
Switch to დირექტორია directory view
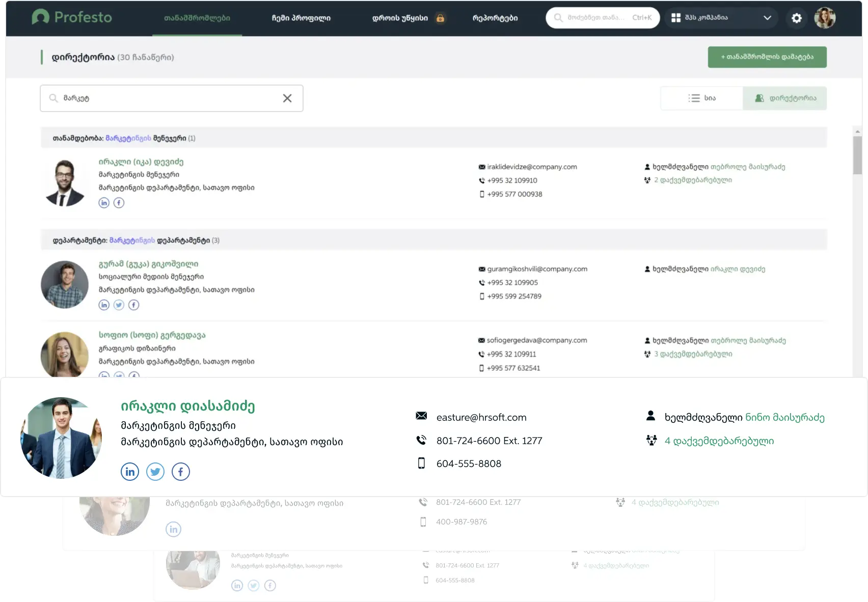tap(785, 98)
